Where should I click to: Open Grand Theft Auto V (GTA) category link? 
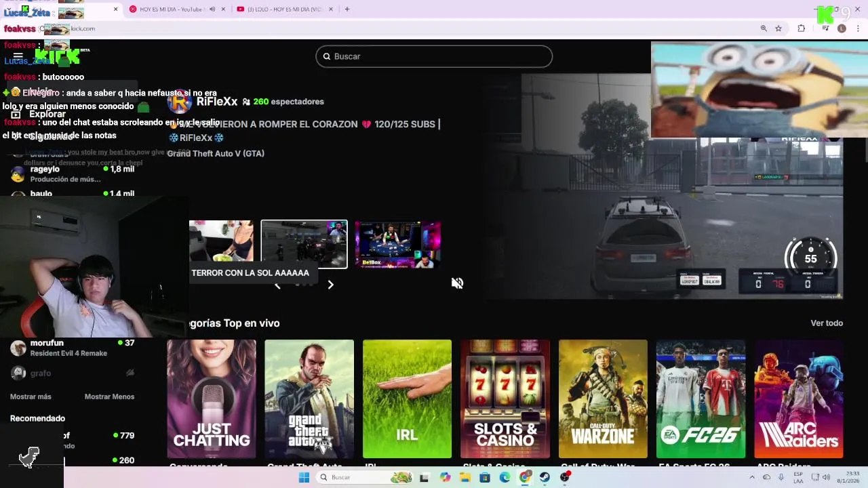click(216, 154)
